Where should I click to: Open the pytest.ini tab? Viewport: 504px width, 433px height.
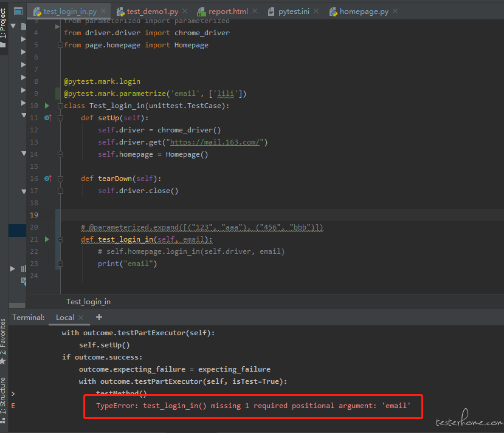pyautogui.click(x=294, y=12)
